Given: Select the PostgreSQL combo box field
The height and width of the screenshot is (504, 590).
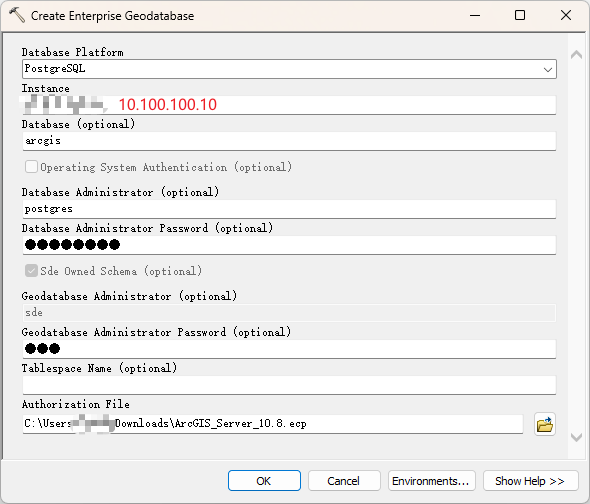Looking at the screenshot, I should 289,69.
